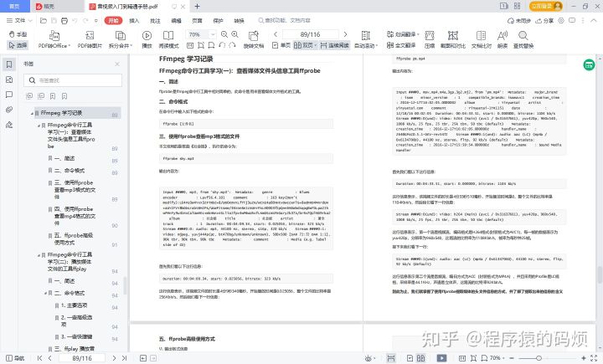Collapse the 'FFmpeg命令行工具学习(二)' bookmark node
Viewport: 603px width, 364px height.
click(x=39, y=255)
